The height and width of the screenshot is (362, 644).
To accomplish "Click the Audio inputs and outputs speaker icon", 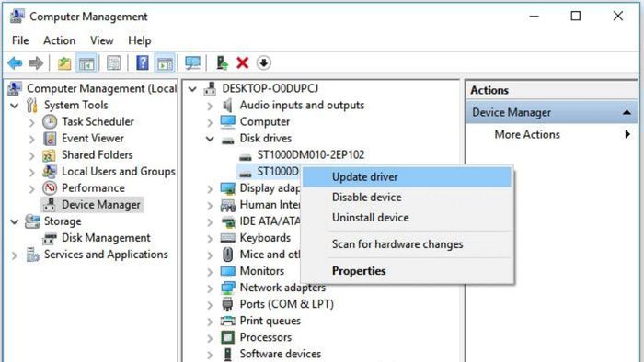I will point(227,106).
